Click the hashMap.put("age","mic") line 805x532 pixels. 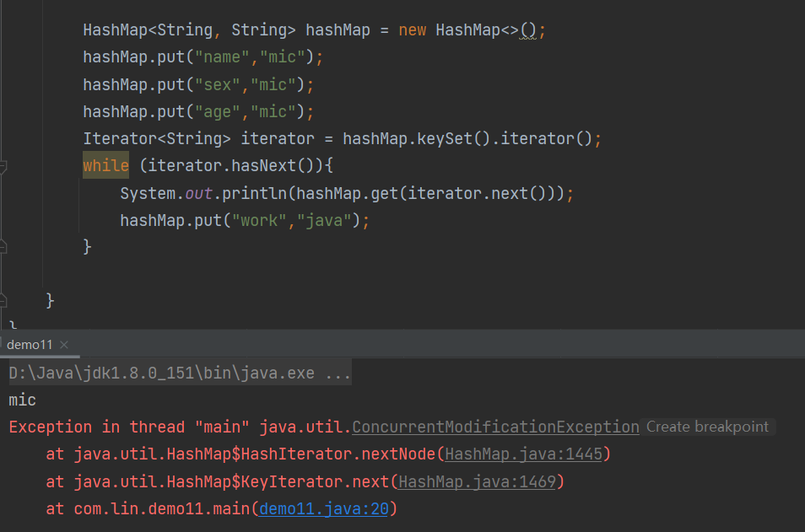pyautogui.click(x=198, y=112)
